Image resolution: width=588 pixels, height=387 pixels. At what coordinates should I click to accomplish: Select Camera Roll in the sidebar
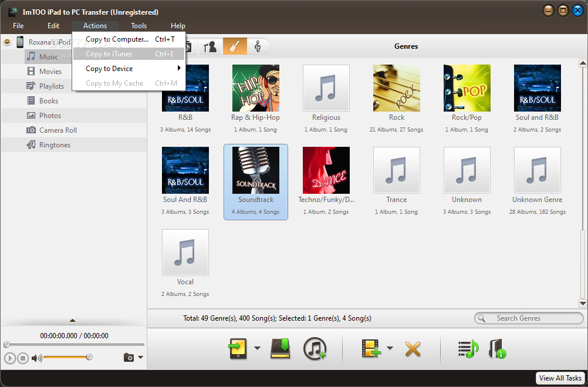click(x=58, y=130)
